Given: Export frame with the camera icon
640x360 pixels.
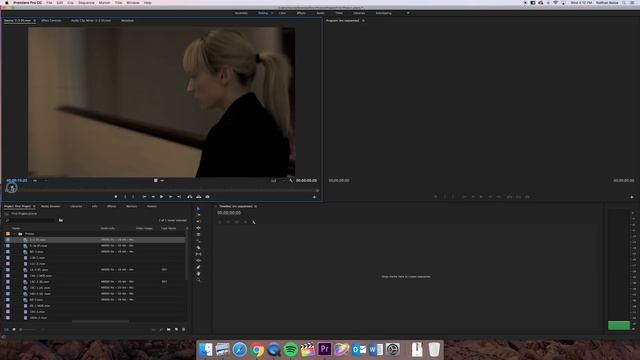Looking at the screenshot, I should coord(207,197).
